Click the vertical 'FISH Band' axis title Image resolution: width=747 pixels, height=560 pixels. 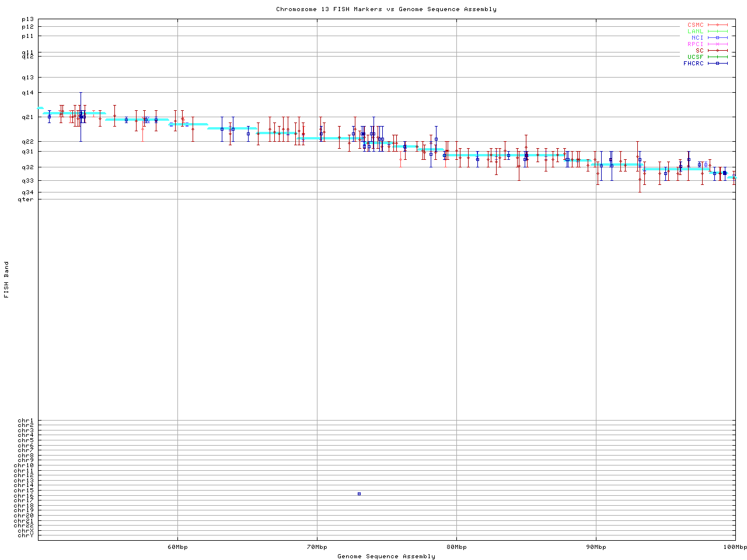pyautogui.click(x=6, y=279)
